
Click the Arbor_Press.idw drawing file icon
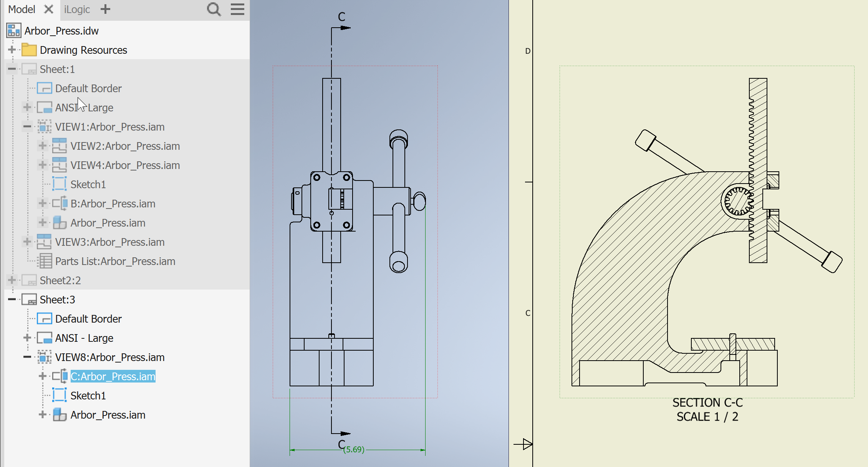click(x=14, y=31)
